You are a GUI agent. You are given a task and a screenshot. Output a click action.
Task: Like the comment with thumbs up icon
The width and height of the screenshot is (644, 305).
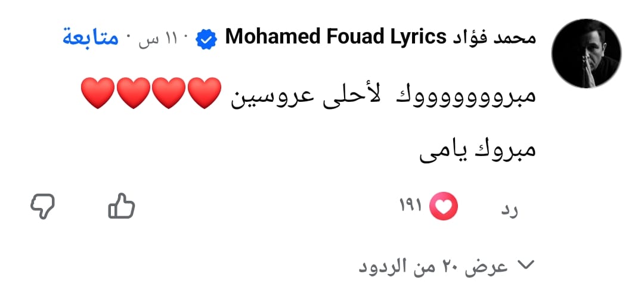122,207
